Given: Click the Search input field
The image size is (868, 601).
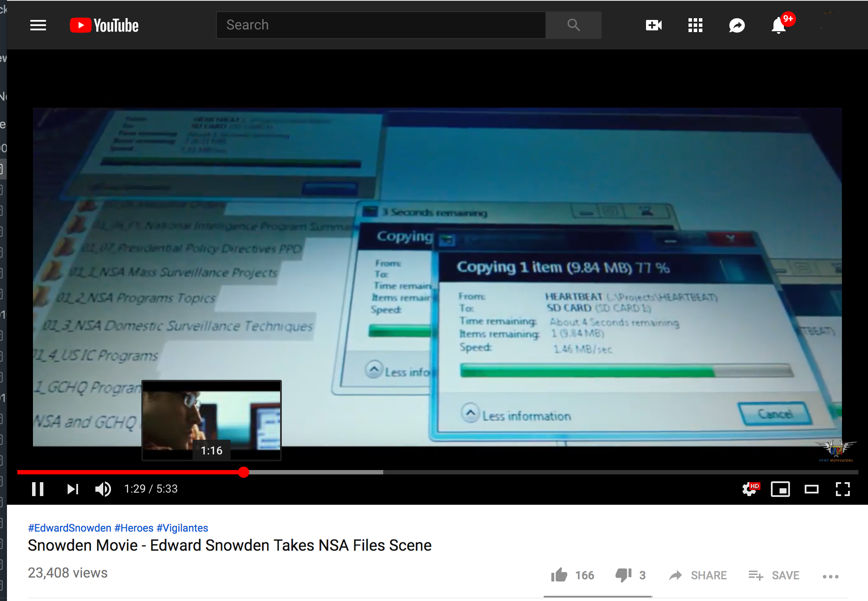Looking at the screenshot, I should [381, 25].
